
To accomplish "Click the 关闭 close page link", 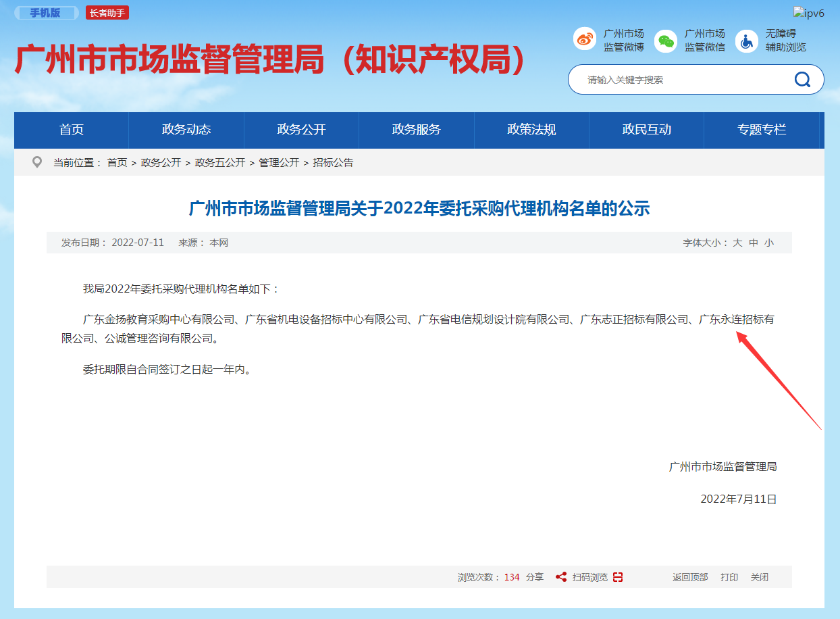I will [x=760, y=577].
